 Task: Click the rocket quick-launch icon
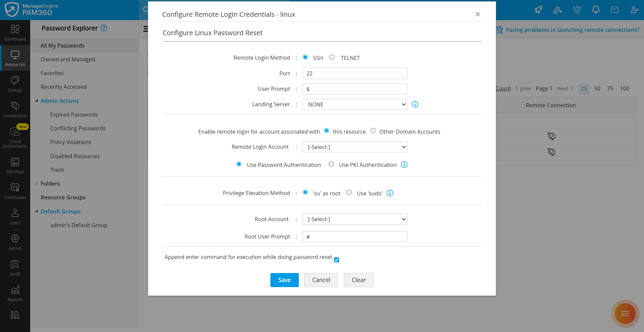pos(538,10)
